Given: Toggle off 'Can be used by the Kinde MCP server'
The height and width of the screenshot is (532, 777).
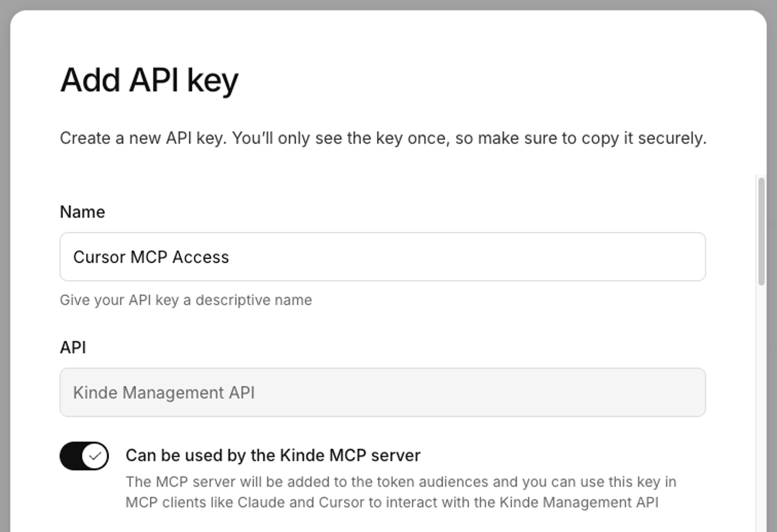Looking at the screenshot, I should [84, 455].
